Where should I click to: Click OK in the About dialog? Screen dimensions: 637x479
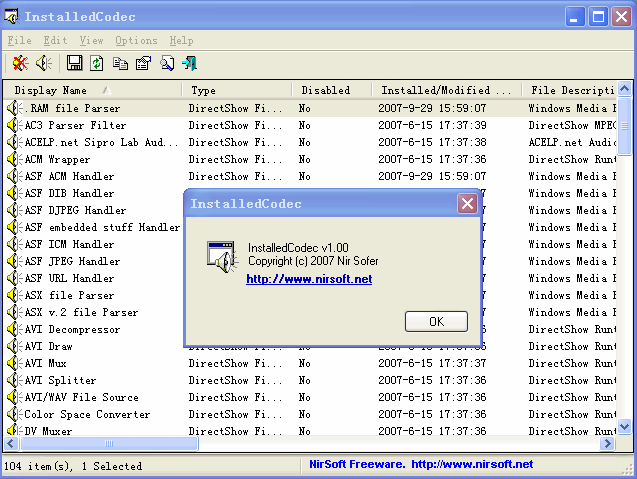click(x=436, y=321)
